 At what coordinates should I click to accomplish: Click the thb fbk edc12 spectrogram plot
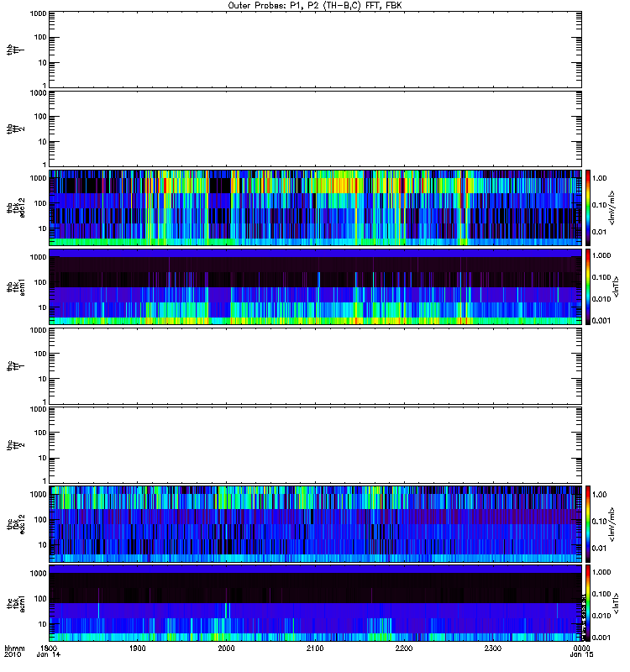316,207
